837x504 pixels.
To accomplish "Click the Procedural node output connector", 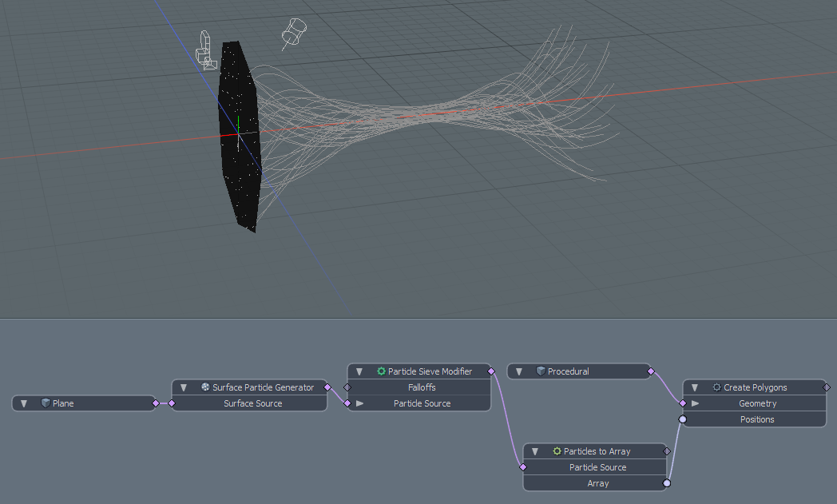I will [x=651, y=371].
